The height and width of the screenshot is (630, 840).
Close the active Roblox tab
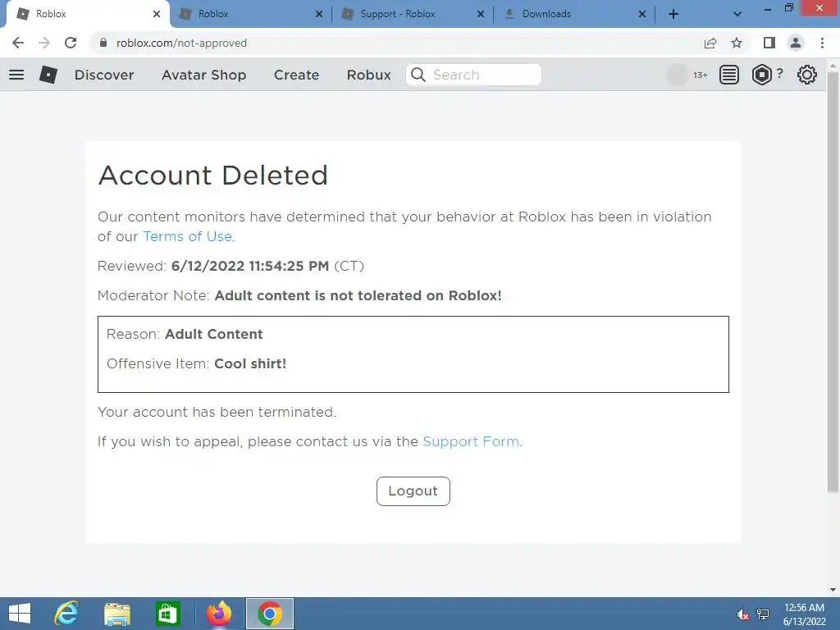[x=157, y=14]
